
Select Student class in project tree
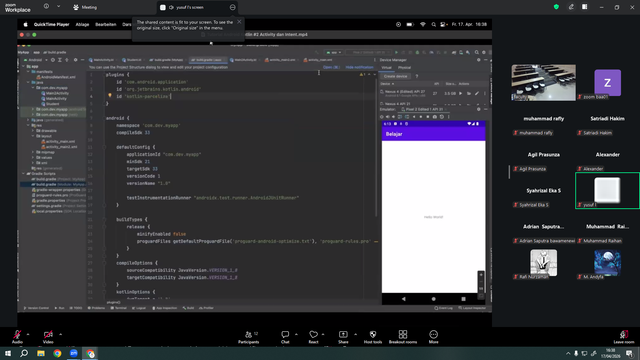tap(50, 104)
